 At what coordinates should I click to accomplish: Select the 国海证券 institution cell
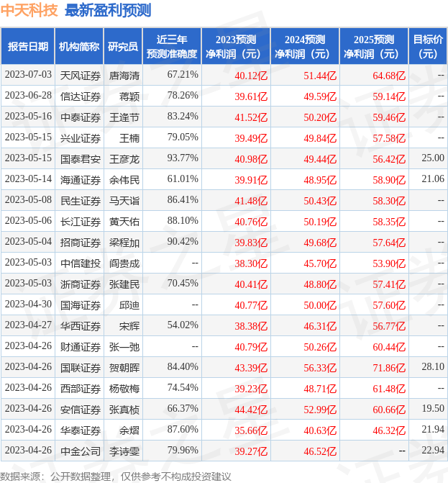(x=81, y=305)
